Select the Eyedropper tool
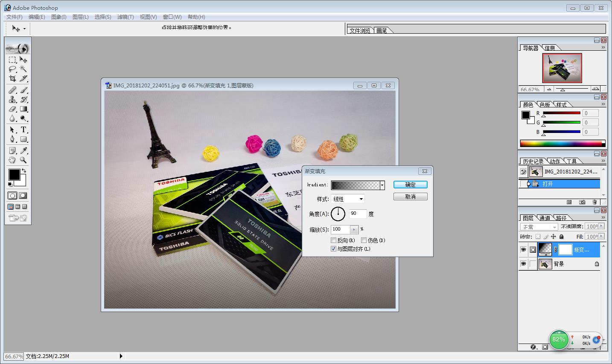Viewport: 612px width, 364px height. 23,150
